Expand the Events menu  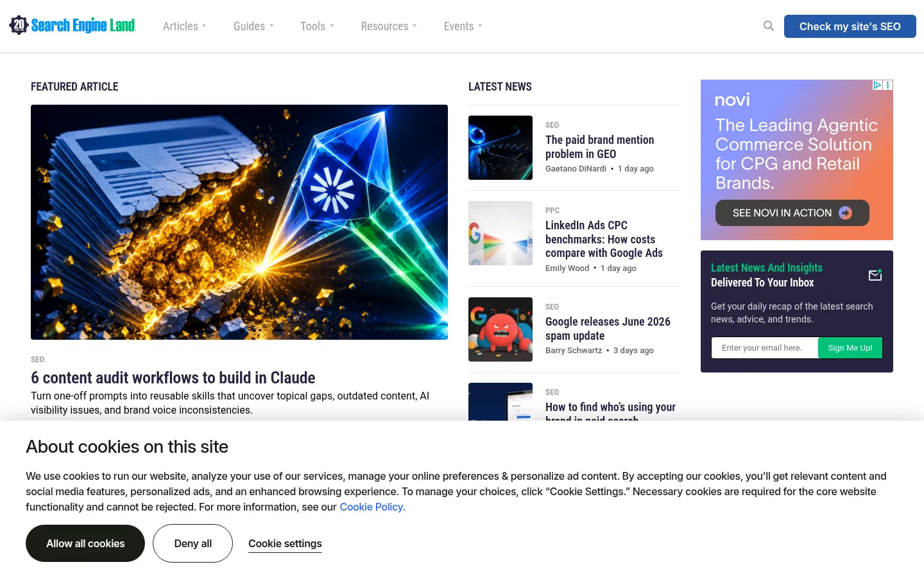[463, 26]
